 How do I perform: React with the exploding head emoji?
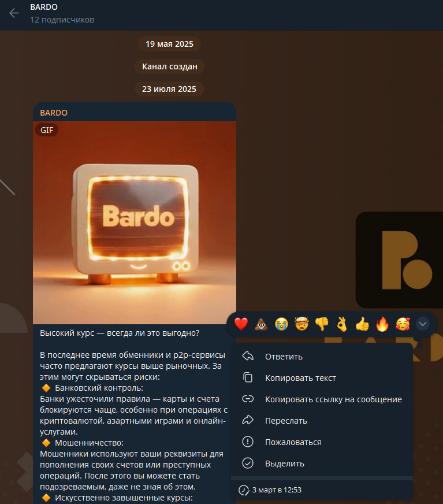301,324
